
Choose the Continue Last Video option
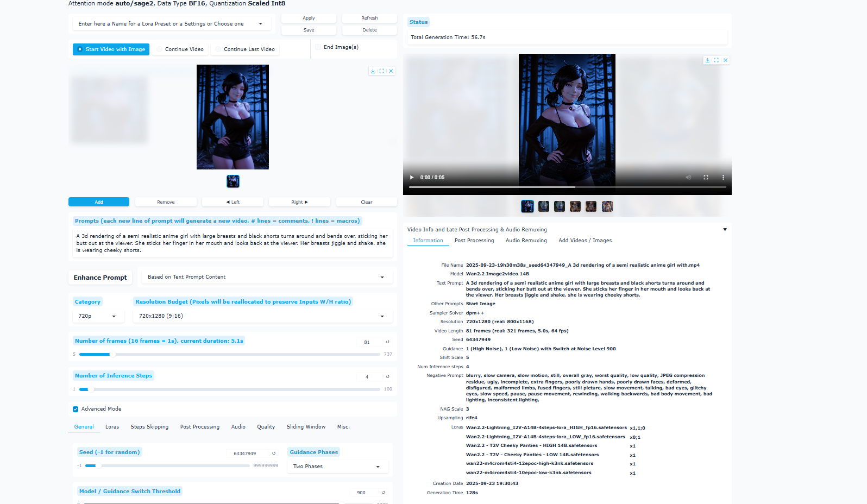coord(245,49)
